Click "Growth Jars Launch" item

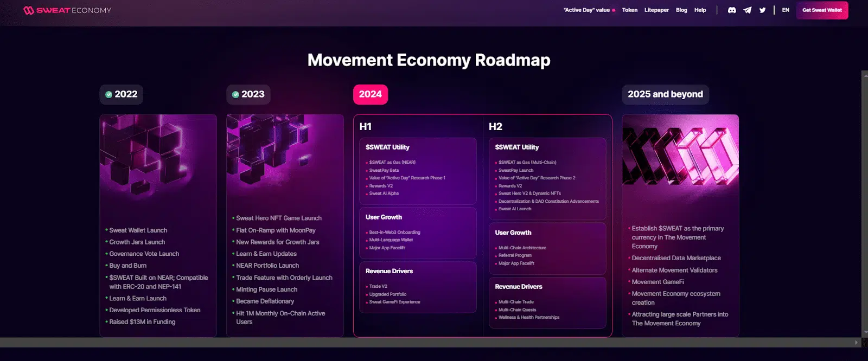pyautogui.click(x=137, y=242)
